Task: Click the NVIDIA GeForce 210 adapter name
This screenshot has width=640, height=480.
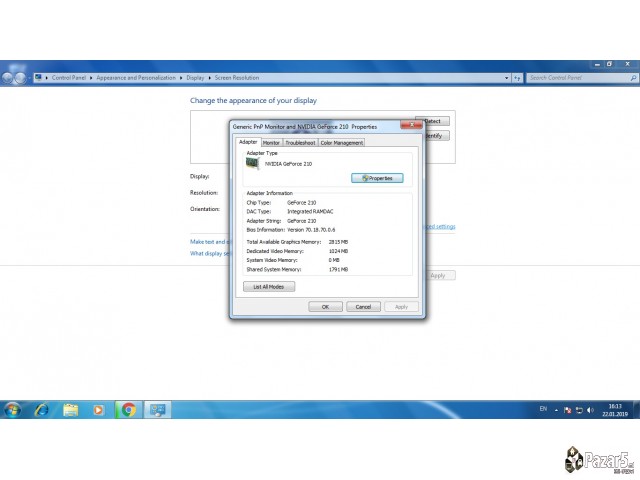Action: click(288, 164)
